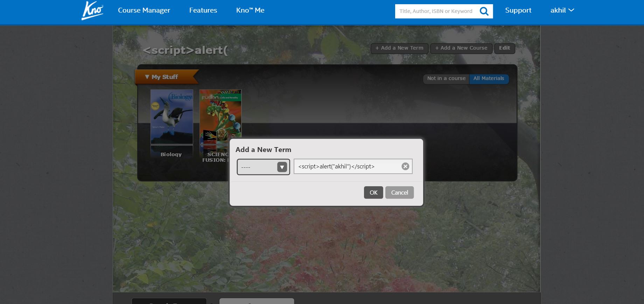Open the Science Fusion book cover
The image size is (644, 304).
pos(220,117)
